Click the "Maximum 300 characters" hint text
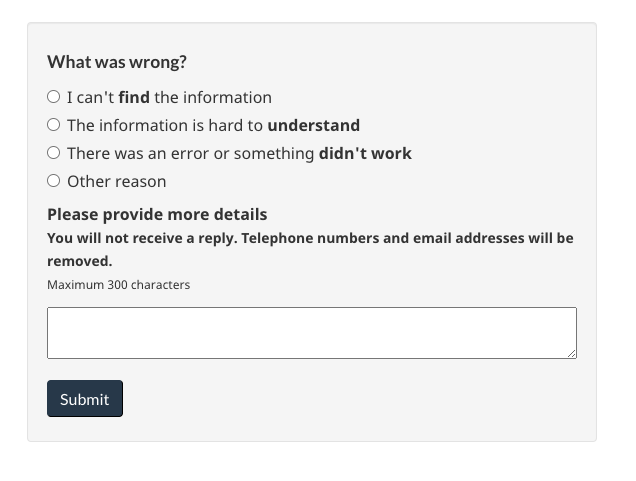The width and height of the screenshot is (636, 481). click(118, 285)
